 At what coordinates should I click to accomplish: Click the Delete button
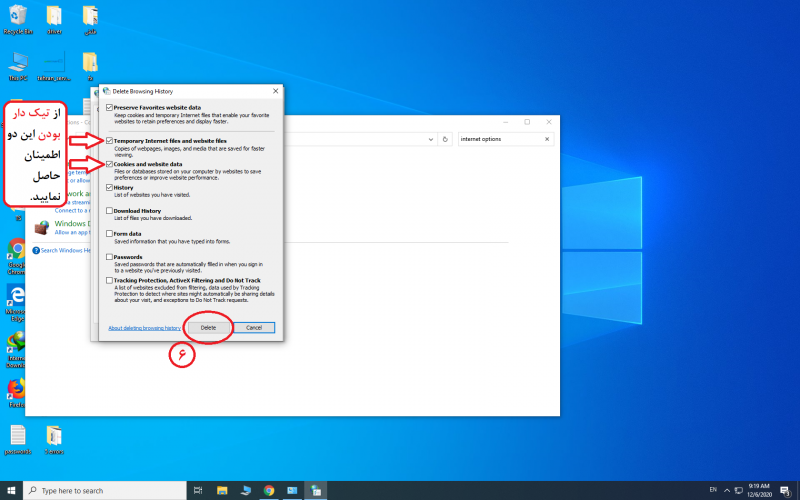coord(208,328)
